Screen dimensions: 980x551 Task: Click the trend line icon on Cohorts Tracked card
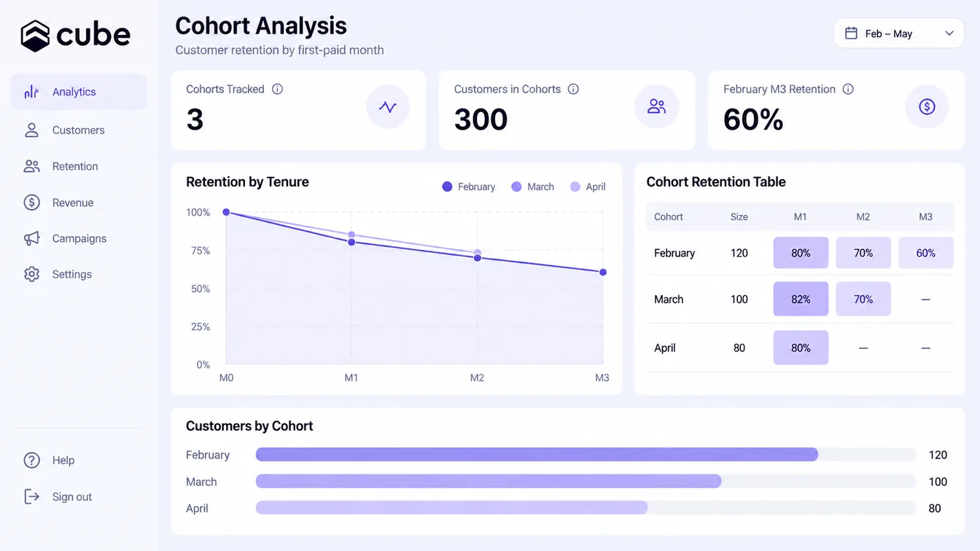388,107
